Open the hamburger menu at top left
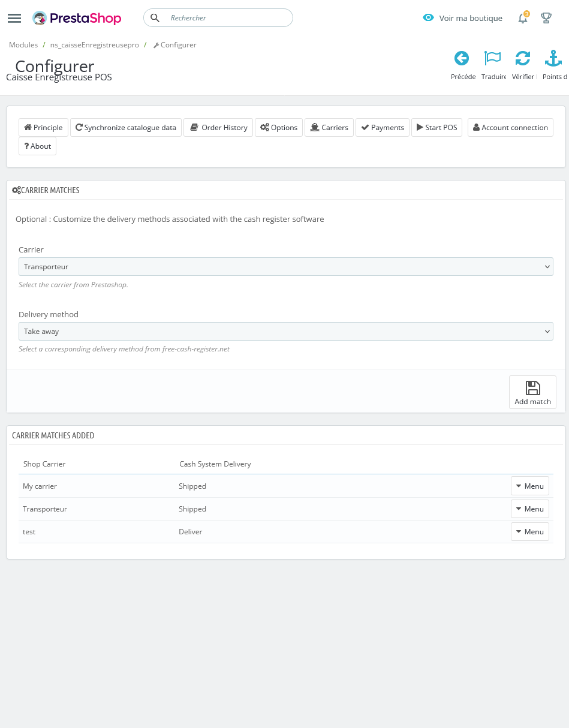This screenshot has width=569, height=728. [x=14, y=18]
